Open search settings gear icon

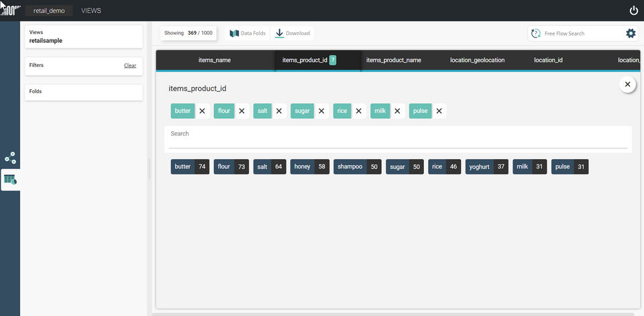pyautogui.click(x=631, y=34)
